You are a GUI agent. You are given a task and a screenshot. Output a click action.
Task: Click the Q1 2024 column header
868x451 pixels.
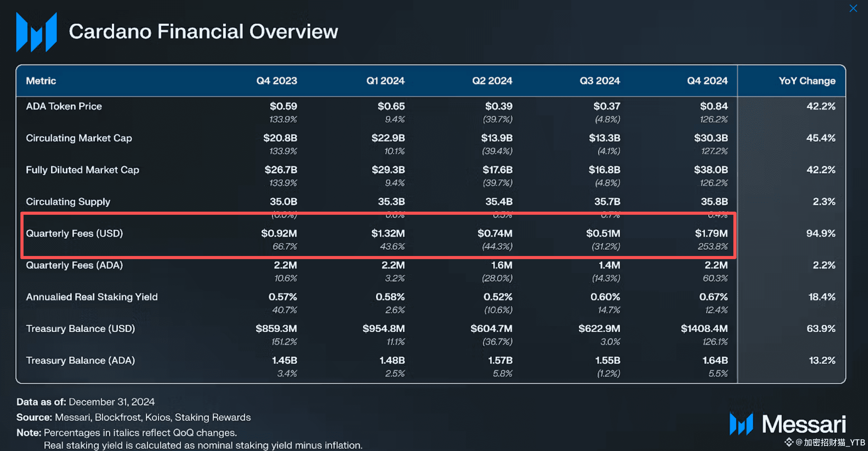coord(385,81)
